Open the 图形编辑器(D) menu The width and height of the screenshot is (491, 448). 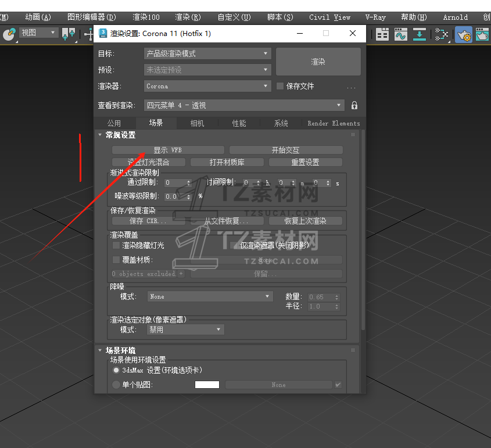(91, 17)
